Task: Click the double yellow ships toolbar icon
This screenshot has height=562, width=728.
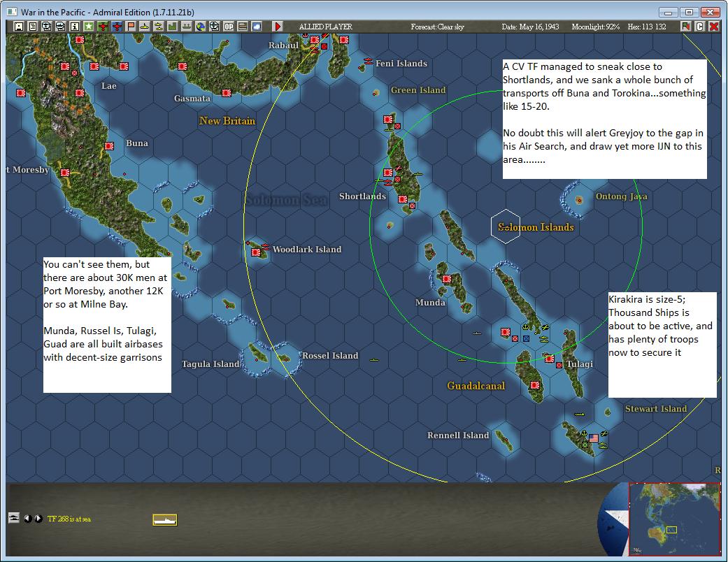Action: [x=158, y=27]
